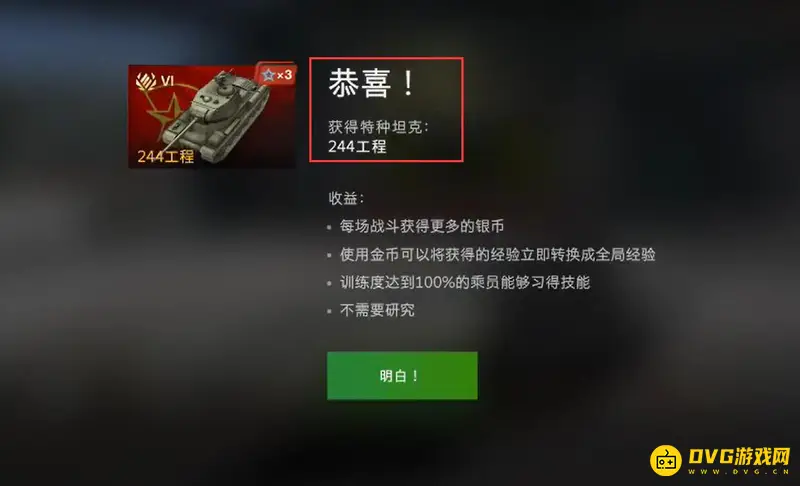800x486 pixels.
Task: Click the 不需要研究 bullet
Action: 377,310
